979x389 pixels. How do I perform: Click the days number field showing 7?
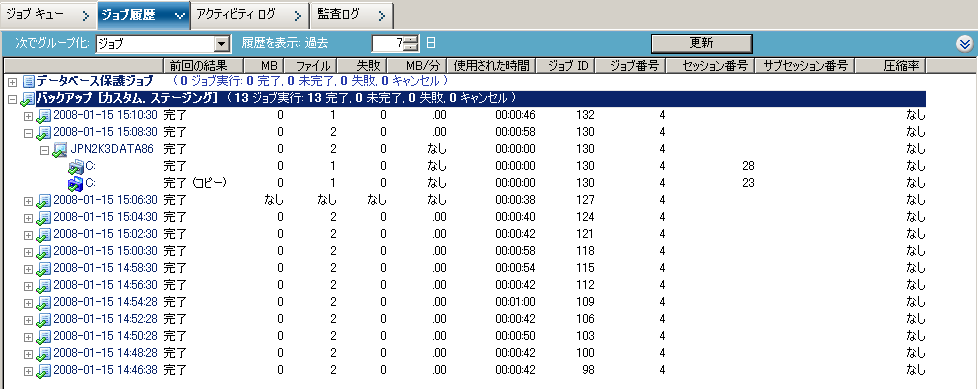click(x=388, y=44)
